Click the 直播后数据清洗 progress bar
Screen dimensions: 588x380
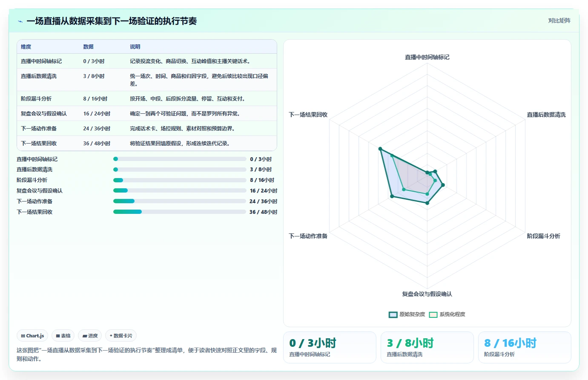(180, 170)
